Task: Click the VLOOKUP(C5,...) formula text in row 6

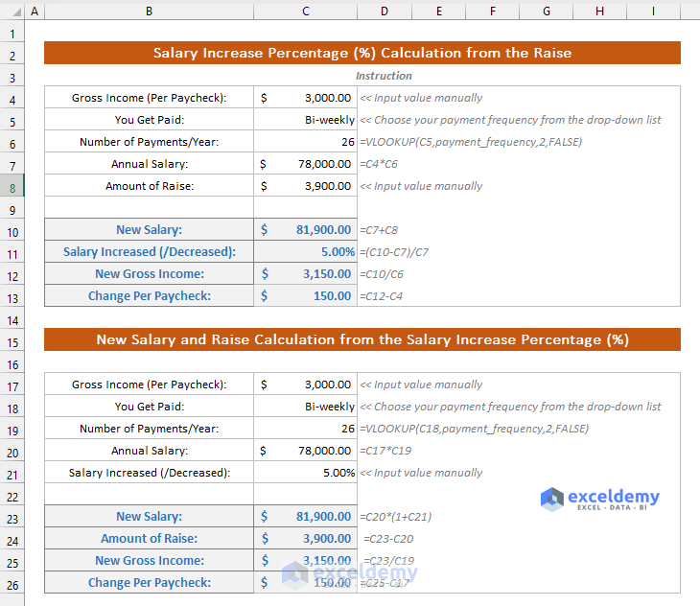Action: point(471,142)
